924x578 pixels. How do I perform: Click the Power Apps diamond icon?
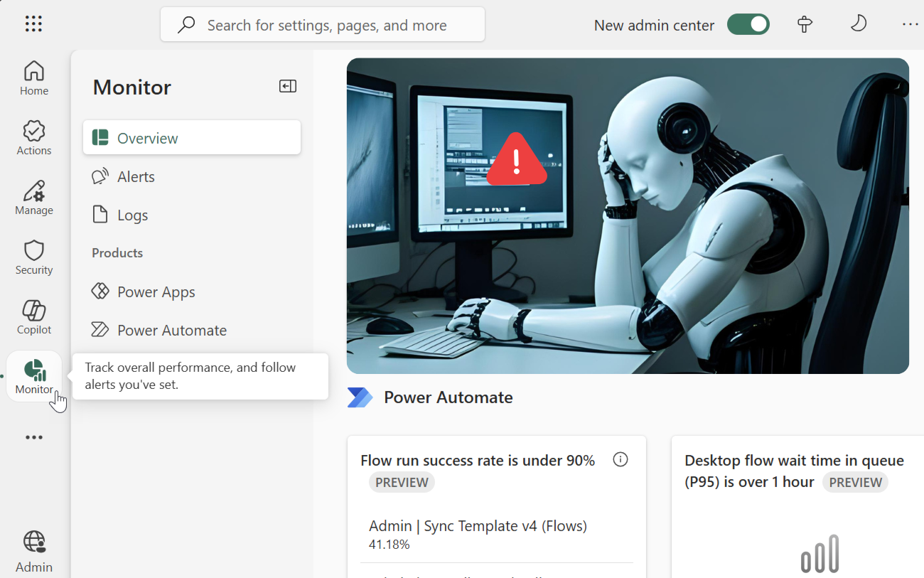click(100, 291)
